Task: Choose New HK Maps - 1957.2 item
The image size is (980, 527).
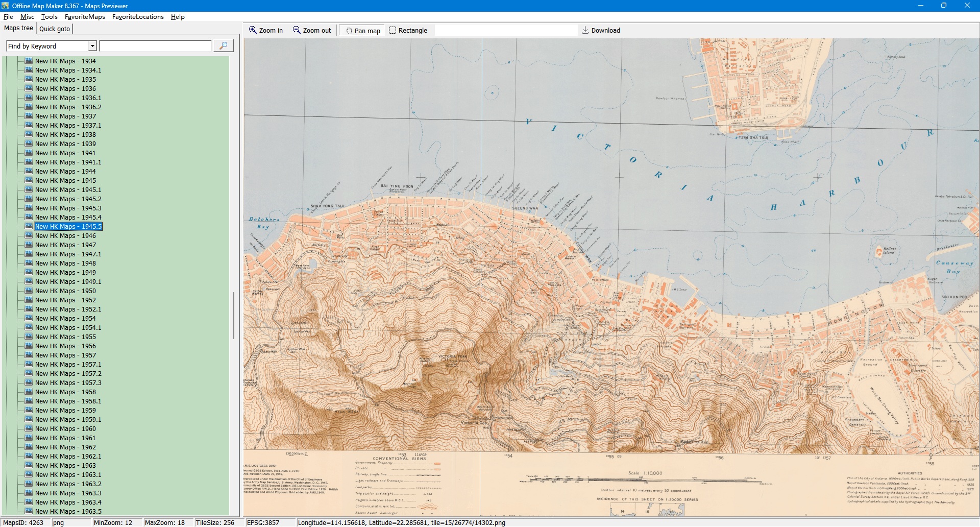Action: (x=68, y=374)
